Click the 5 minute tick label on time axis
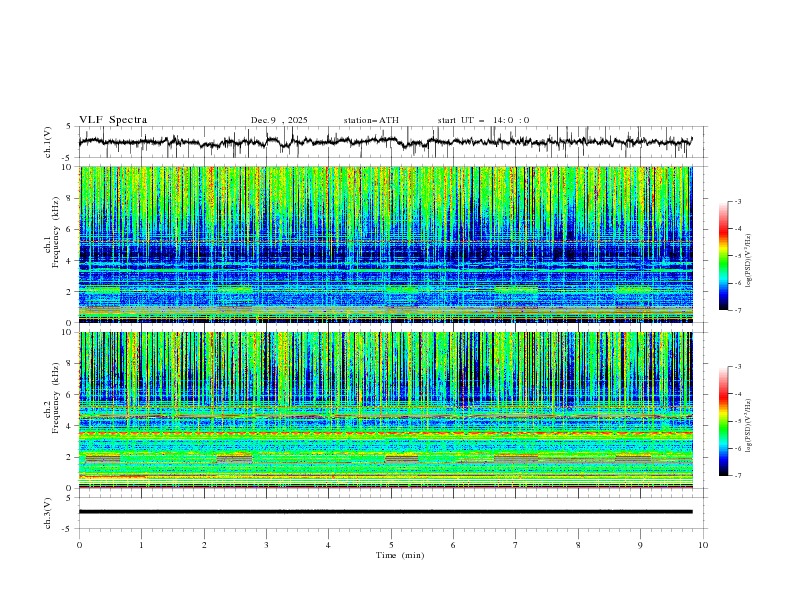Image resolution: width=792 pixels, height=612 pixels. 391,545
